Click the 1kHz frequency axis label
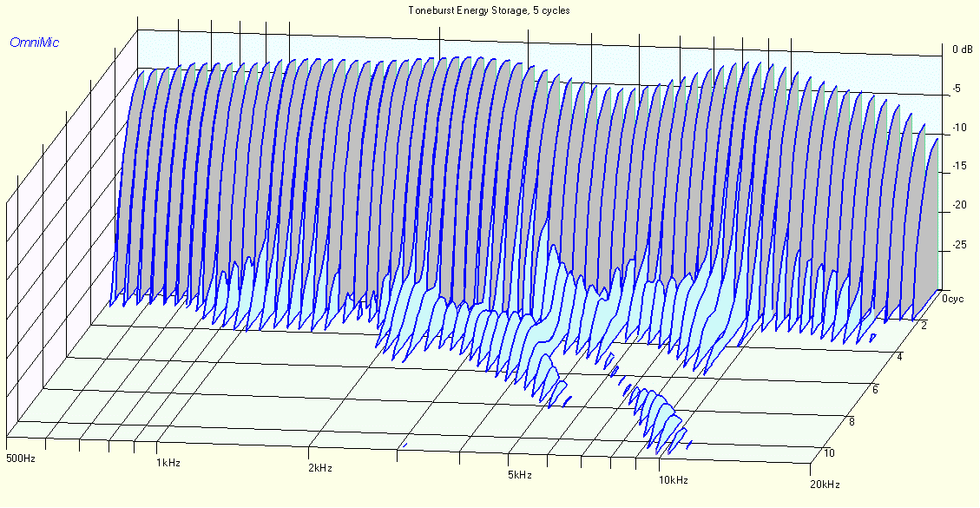Viewport: 980px width, 508px height. tap(168, 463)
